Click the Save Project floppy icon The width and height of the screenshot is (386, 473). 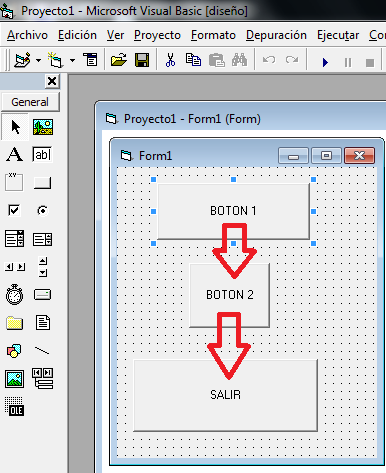click(x=142, y=60)
